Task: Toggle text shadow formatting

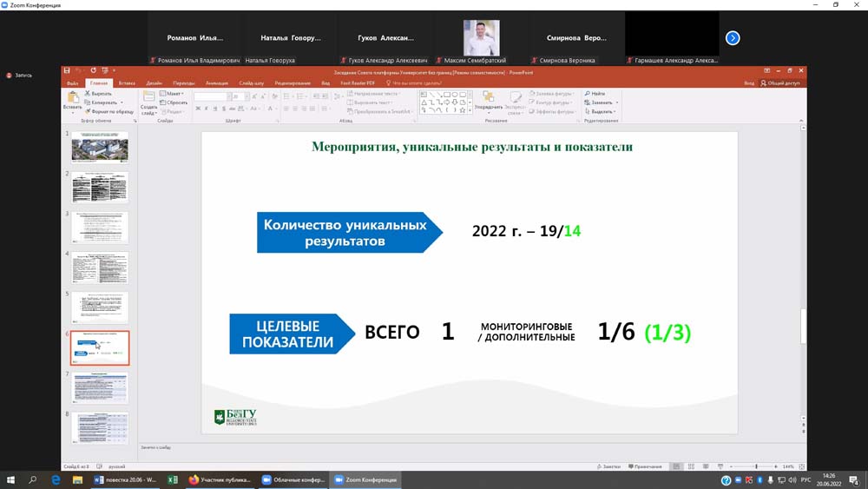Action: [x=224, y=109]
